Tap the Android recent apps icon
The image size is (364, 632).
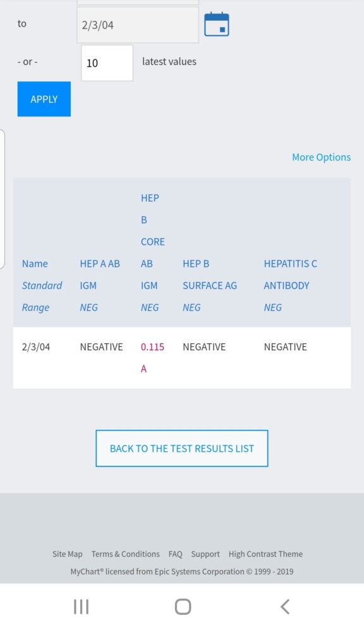(81, 607)
